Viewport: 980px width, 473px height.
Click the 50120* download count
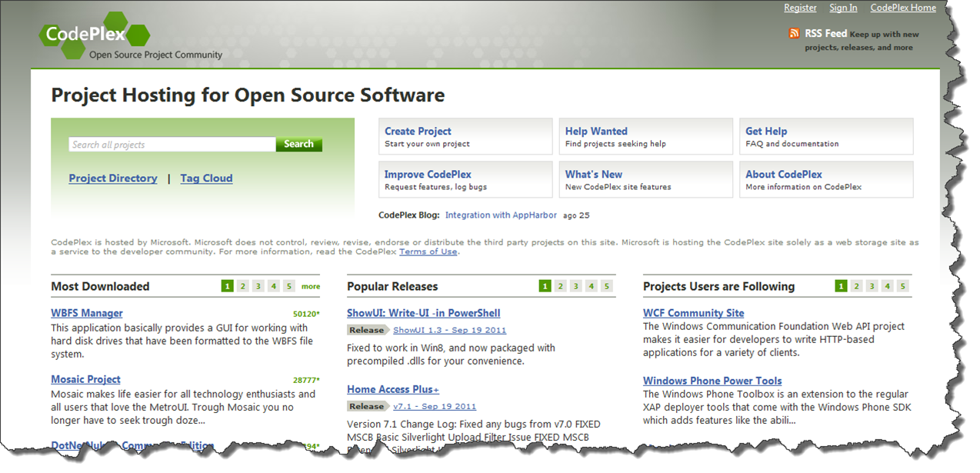306,315
